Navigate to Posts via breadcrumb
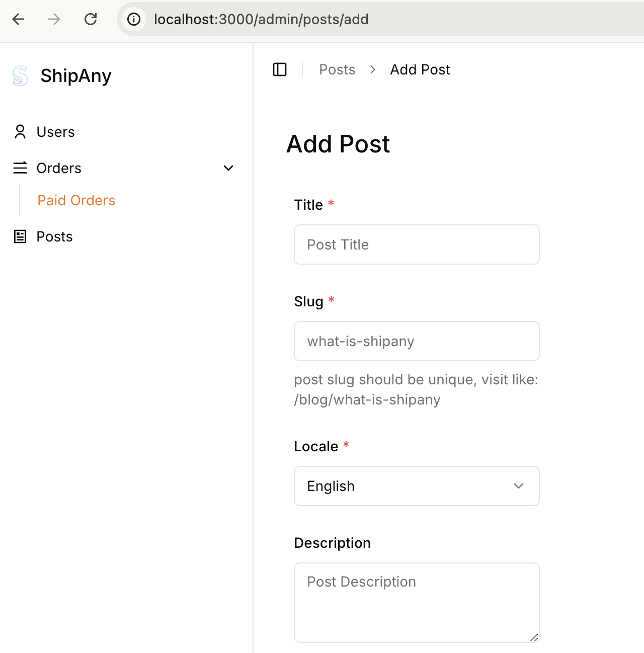Viewport: 644px width, 653px height. pos(337,69)
